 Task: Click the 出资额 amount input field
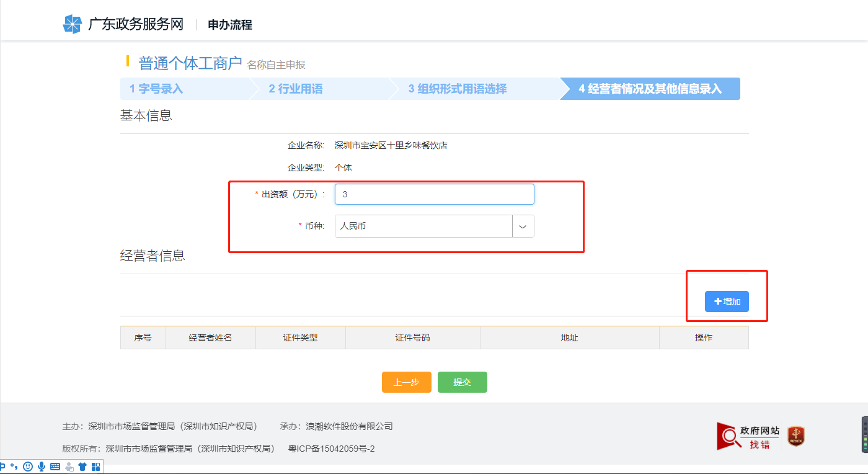coord(434,194)
